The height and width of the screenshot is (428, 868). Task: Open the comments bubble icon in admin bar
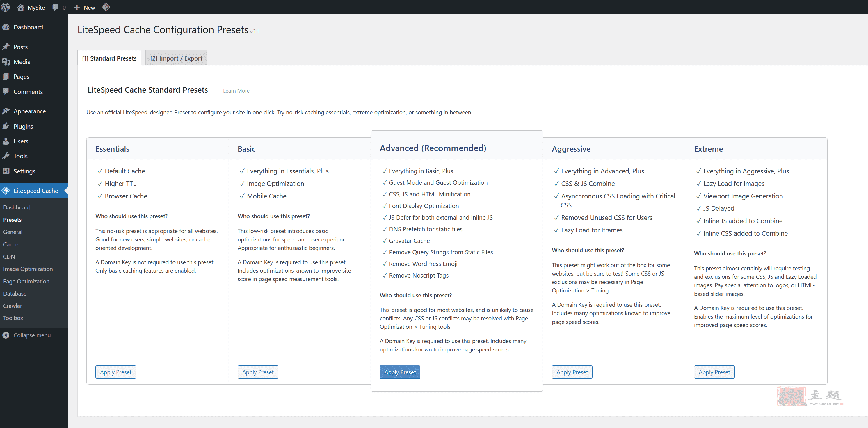tap(56, 7)
